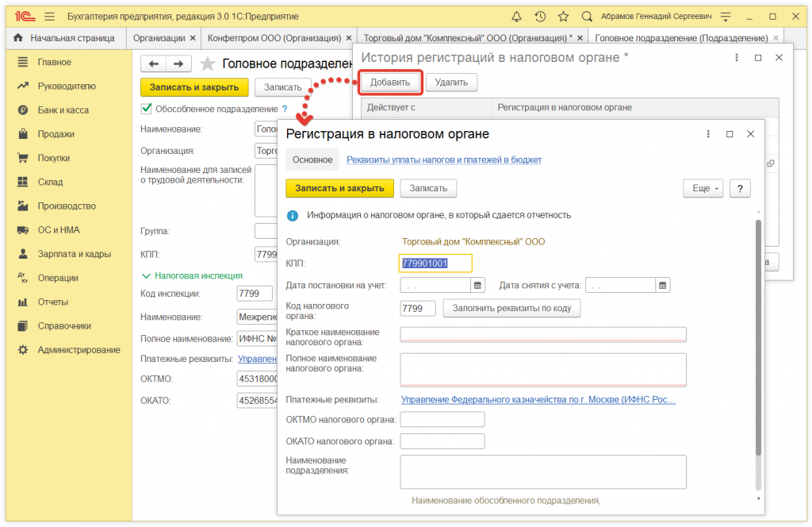Open the hamburger main menu icon
The image size is (812, 527).
tap(50, 16)
